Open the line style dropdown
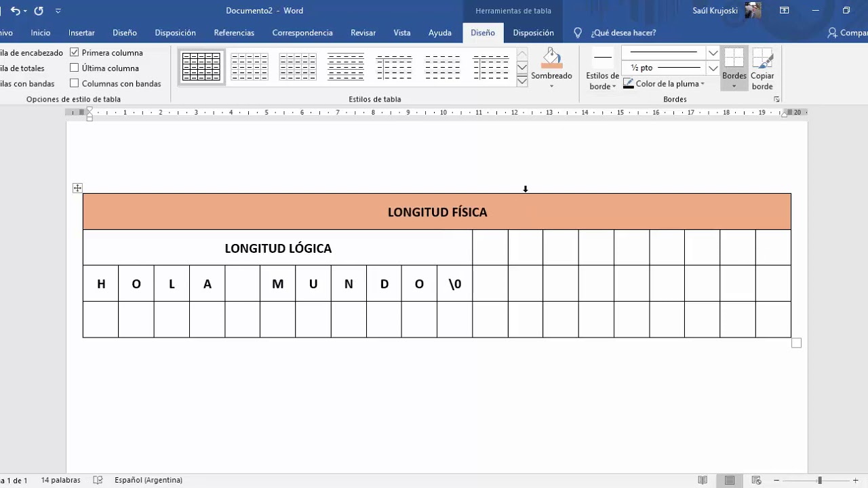The width and height of the screenshot is (868, 488). click(x=713, y=53)
